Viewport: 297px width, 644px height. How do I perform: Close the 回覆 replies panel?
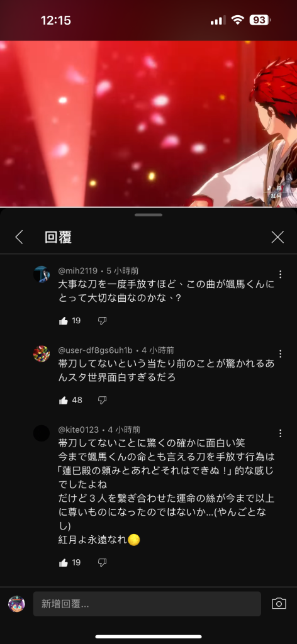pos(277,237)
